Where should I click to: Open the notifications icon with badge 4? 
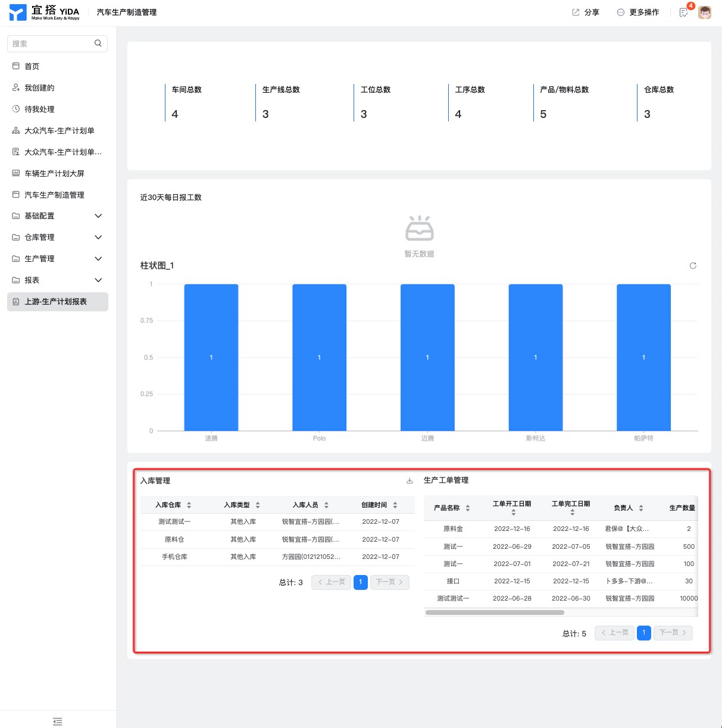point(684,12)
